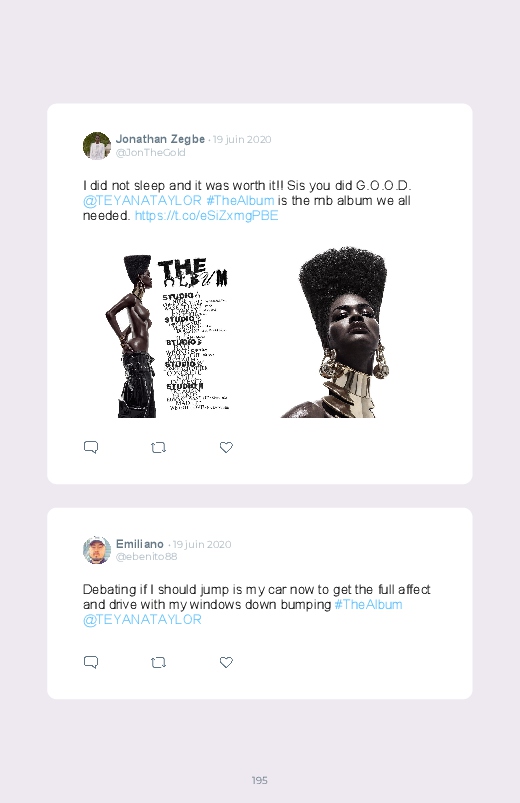Click reply icon on Emiliano's tweet
This screenshot has width=520, height=803.
pyautogui.click(x=91, y=662)
